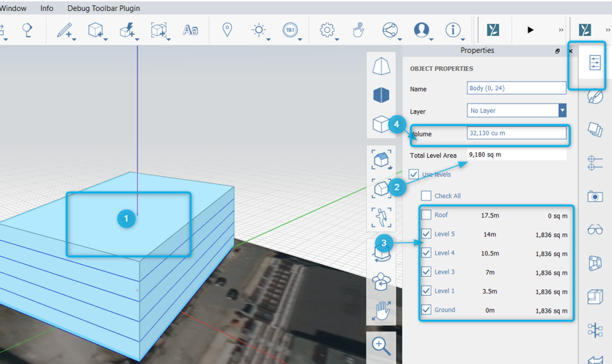
Task: Expand the Collaboration dropdown arrow
Action: coord(400,40)
